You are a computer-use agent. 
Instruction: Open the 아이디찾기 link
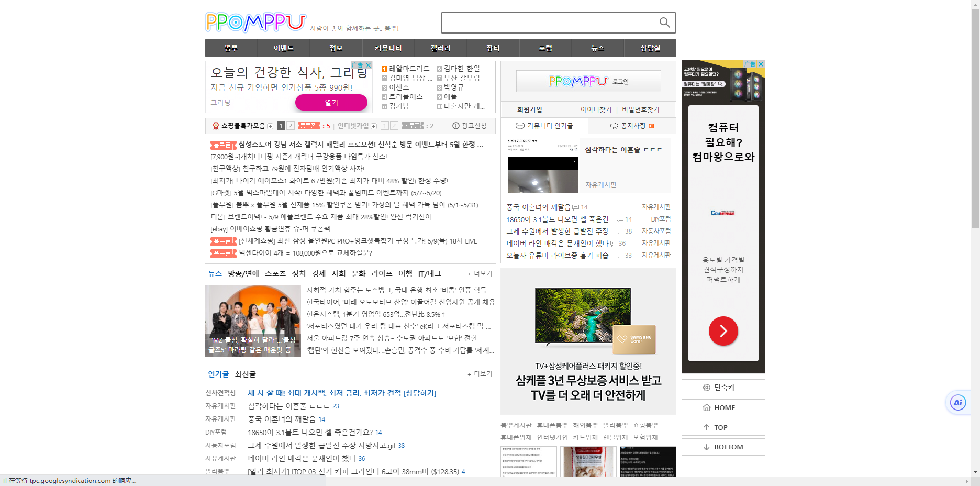(x=596, y=109)
